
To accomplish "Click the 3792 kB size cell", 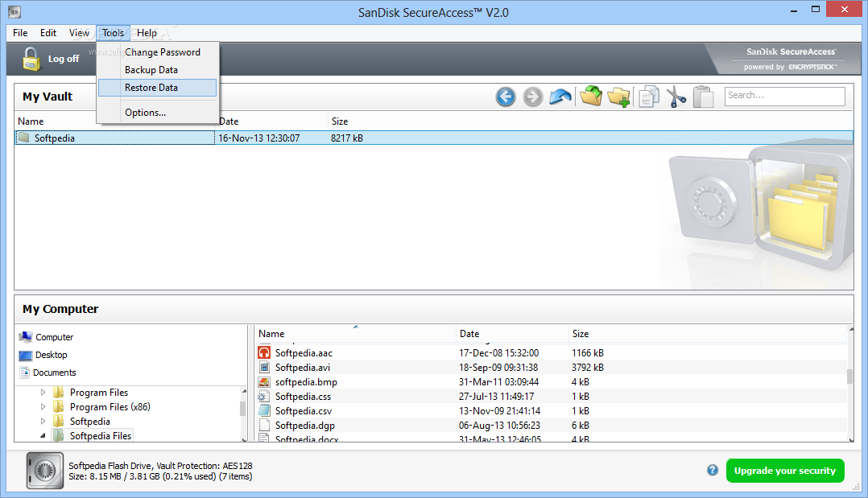I will (588, 368).
